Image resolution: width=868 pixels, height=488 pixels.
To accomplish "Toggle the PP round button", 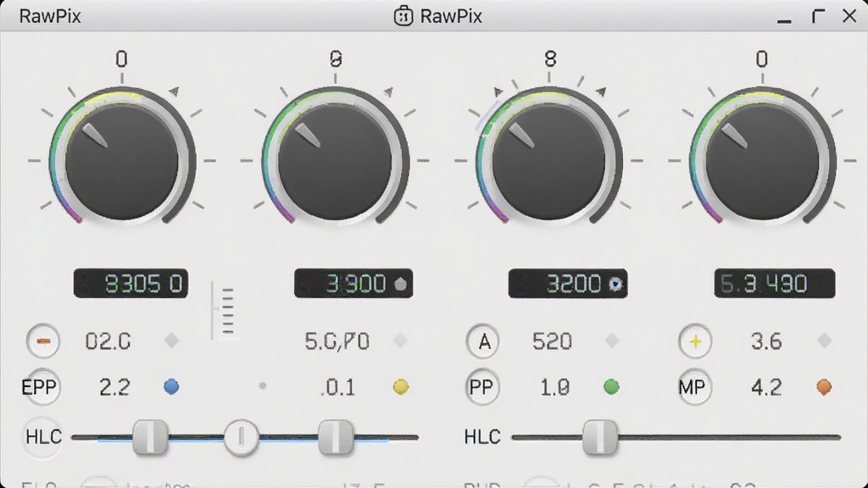I will coord(482,386).
